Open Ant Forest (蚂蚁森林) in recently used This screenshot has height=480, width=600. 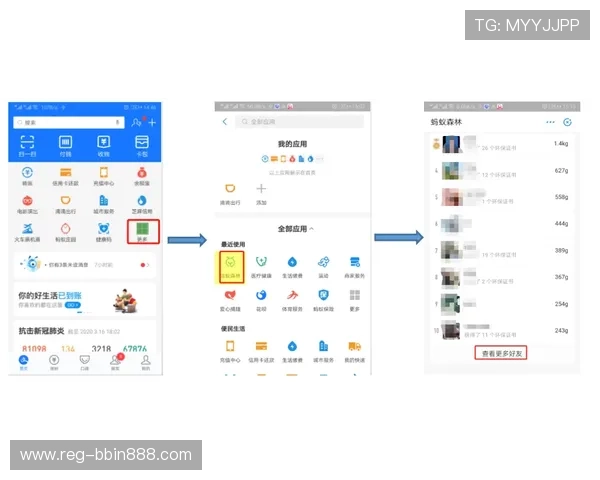[x=231, y=268]
